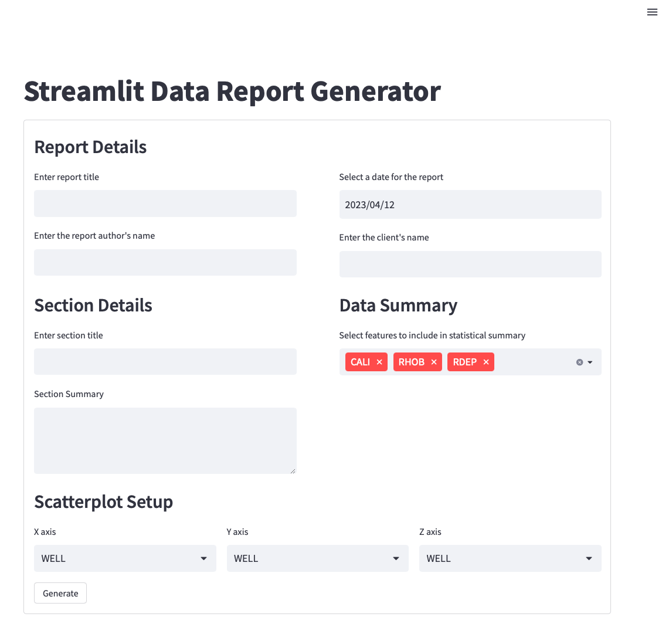Viewport: 662px width, 644px height.
Task: Focus the section title input field
Action: pyautogui.click(x=165, y=362)
